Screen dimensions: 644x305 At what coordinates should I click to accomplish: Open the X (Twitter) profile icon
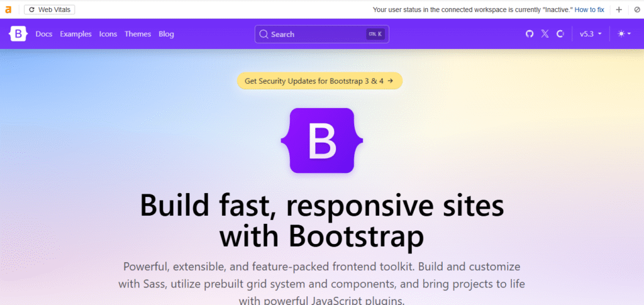pyautogui.click(x=545, y=34)
